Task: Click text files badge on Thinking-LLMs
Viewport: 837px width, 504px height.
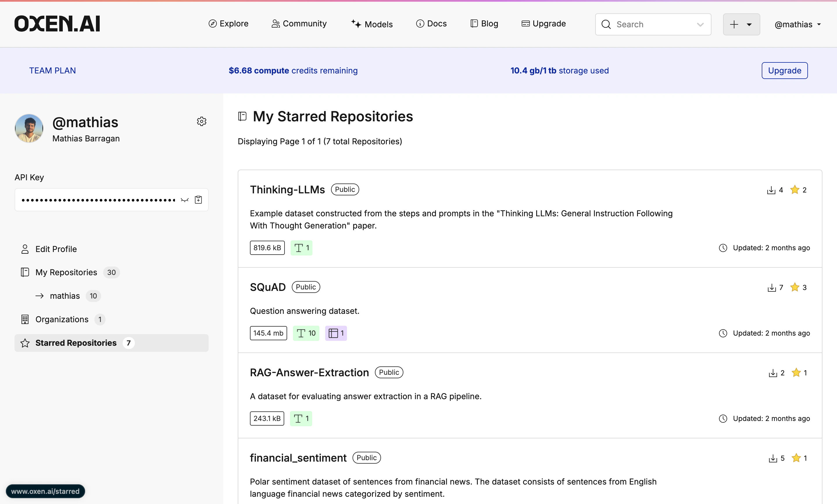Action: tap(301, 248)
